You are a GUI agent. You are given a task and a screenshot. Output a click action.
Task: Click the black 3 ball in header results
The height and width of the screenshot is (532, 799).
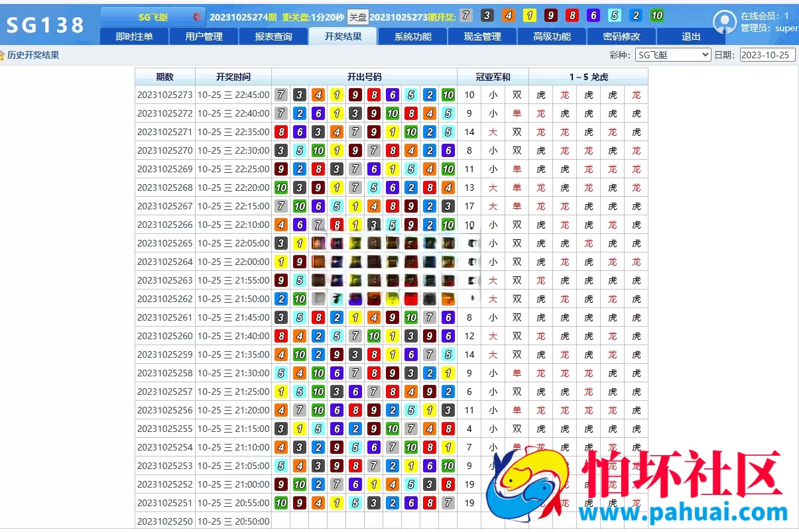pos(487,16)
